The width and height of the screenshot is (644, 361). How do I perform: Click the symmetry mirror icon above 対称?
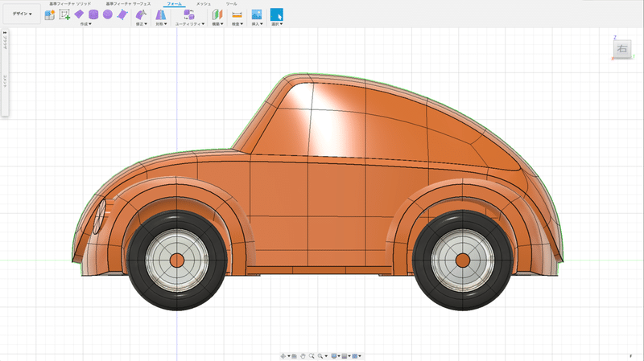point(160,14)
